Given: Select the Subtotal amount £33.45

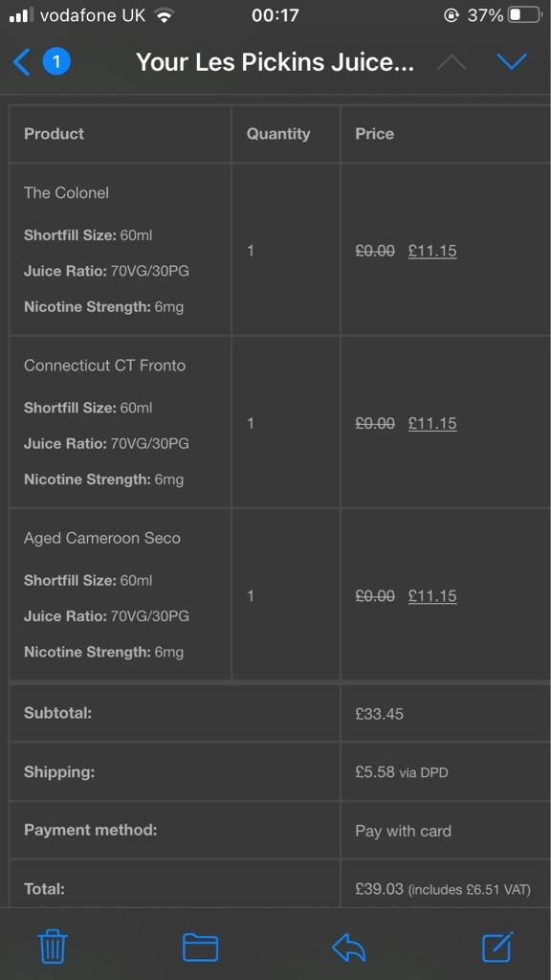Looking at the screenshot, I should 379,714.
